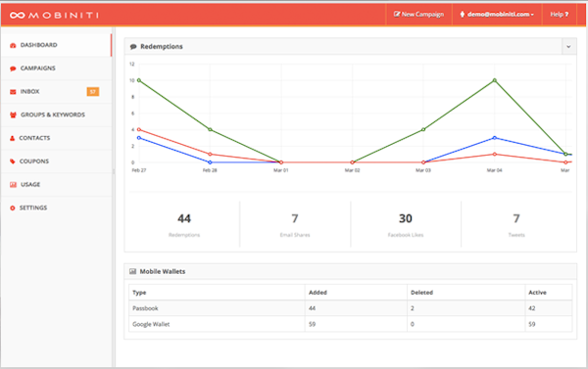Viewport: 588px width, 369px height.
Task: Click the blue data point at Feb 27
Action: tap(139, 138)
